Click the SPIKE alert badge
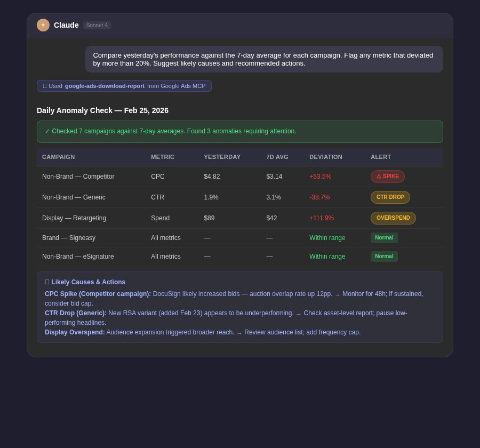Image resolution: width=480 pixels, height=448 pixels. (388, 176)
